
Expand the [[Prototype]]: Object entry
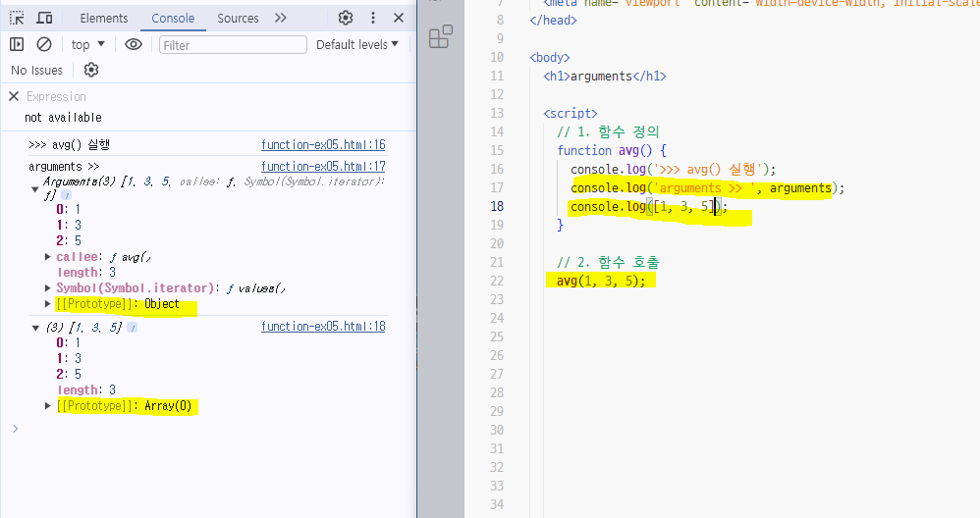[47, 303]
